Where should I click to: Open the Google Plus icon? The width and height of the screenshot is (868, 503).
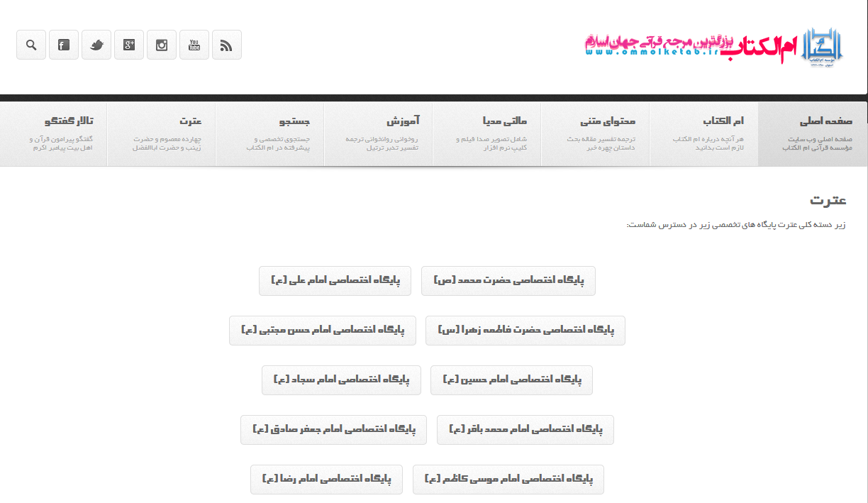[x=129, y=45]
